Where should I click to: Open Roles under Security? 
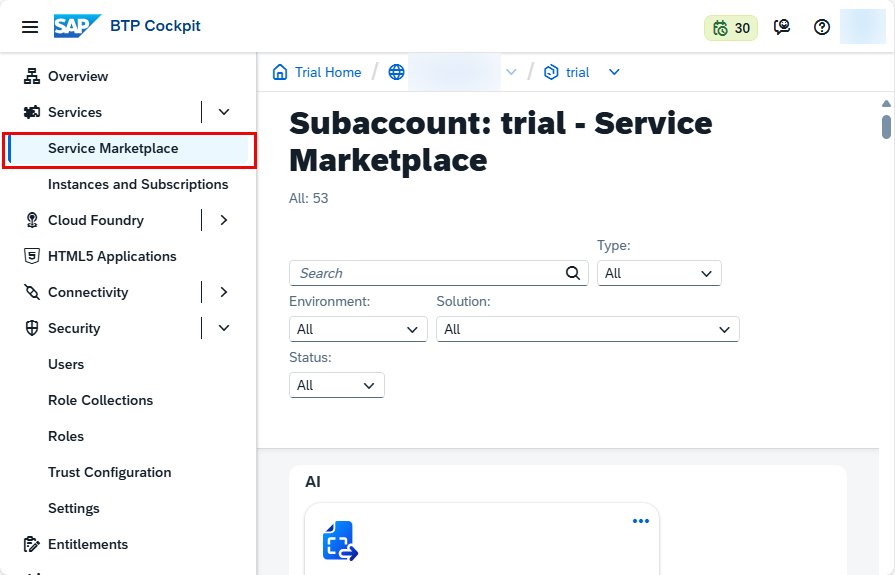click(x=66, y=436)
